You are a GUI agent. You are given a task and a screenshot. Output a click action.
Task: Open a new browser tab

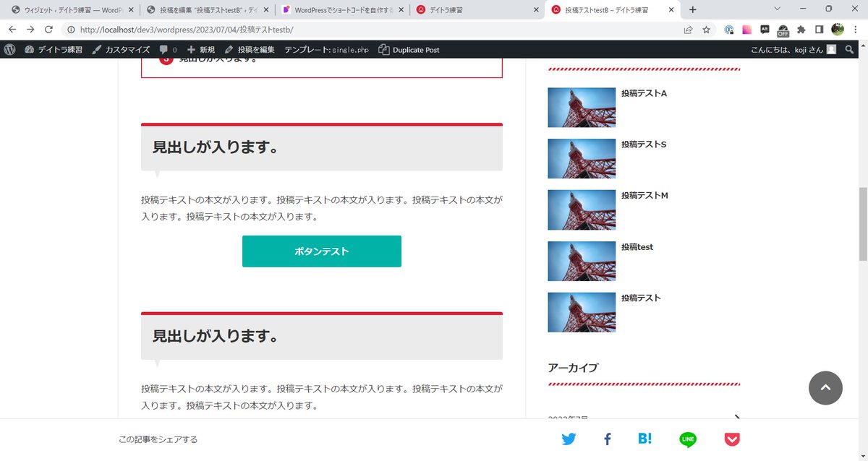pyautogui.click(x=693, y=10)
